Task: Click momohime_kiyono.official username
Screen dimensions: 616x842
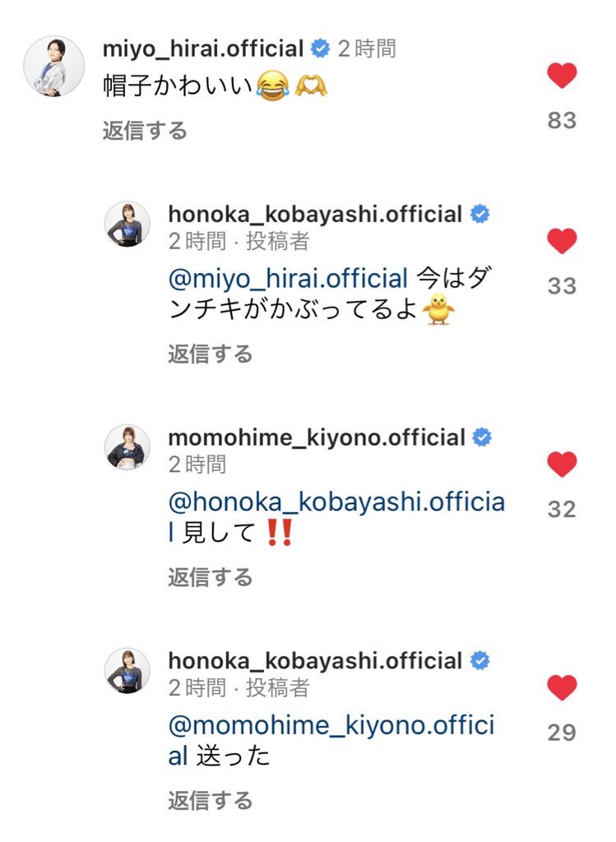Action: [317, 437]
